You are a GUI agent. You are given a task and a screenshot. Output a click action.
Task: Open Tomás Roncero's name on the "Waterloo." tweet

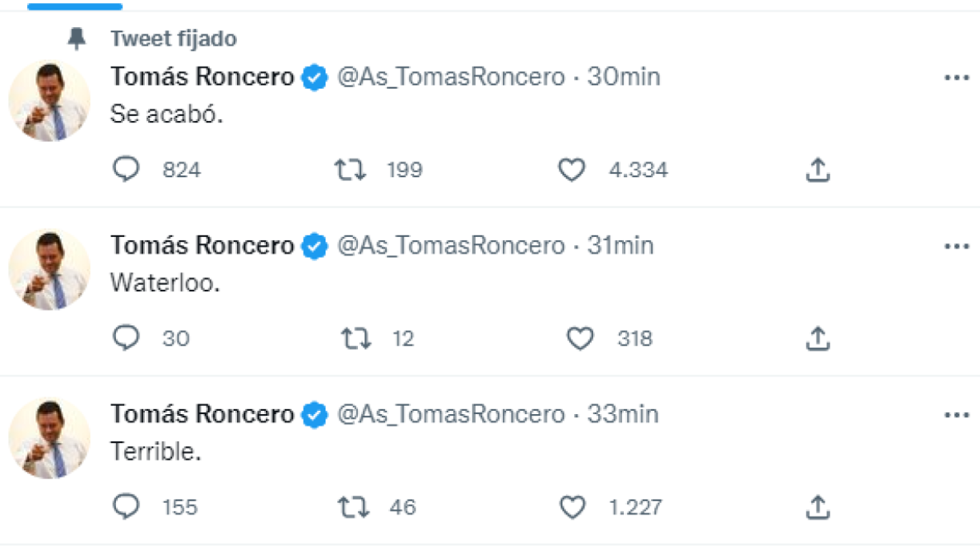point(201,245)
